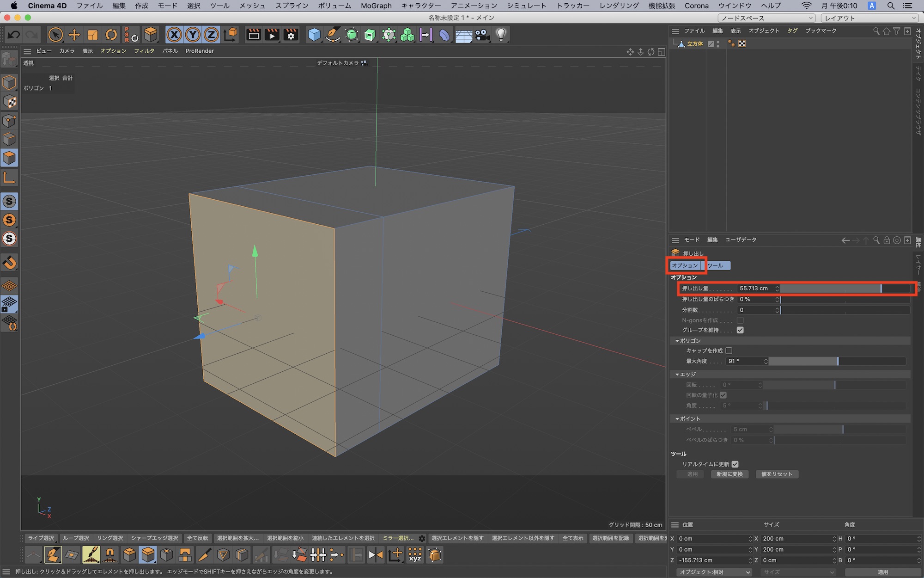Open the オブジェクト:相対 dropdown
This screenshot has width=924, height=578.
[714, 572]
